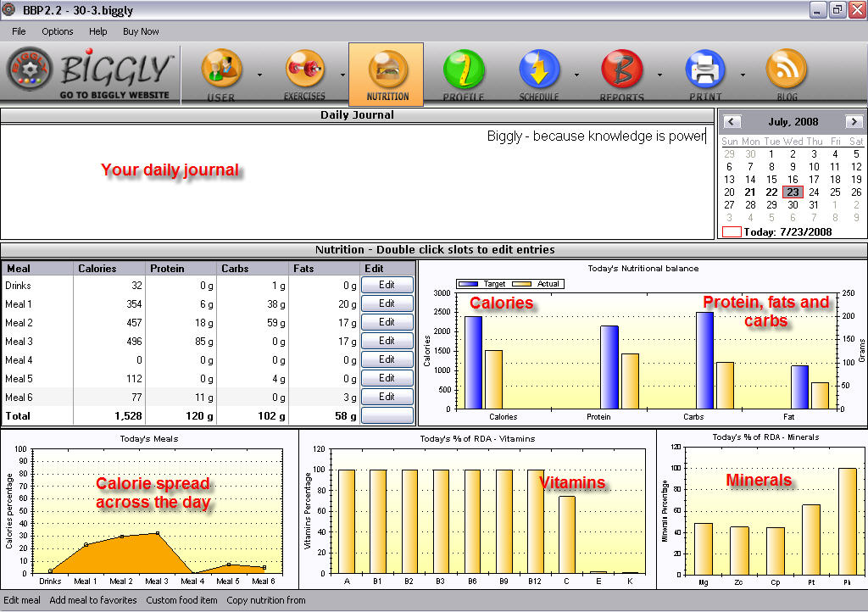This screenshot has height=612, width=868.
Task: Click Edit button for Meal 4
Action: [387, 359]
